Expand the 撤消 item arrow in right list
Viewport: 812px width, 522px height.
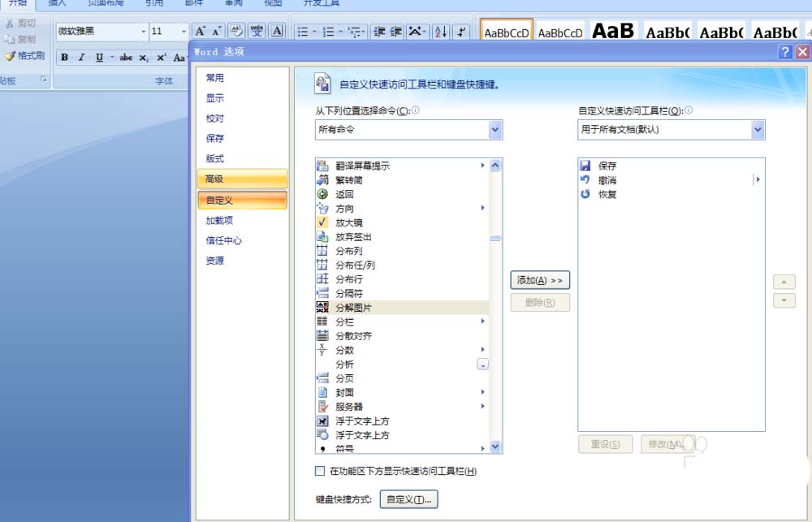[758, 179]
